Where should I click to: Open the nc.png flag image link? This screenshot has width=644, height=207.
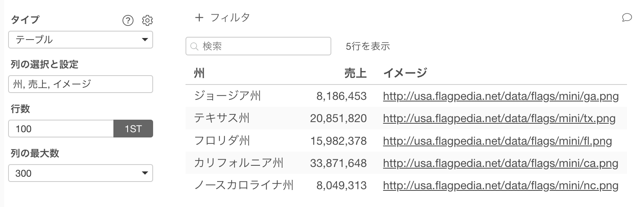501,186
